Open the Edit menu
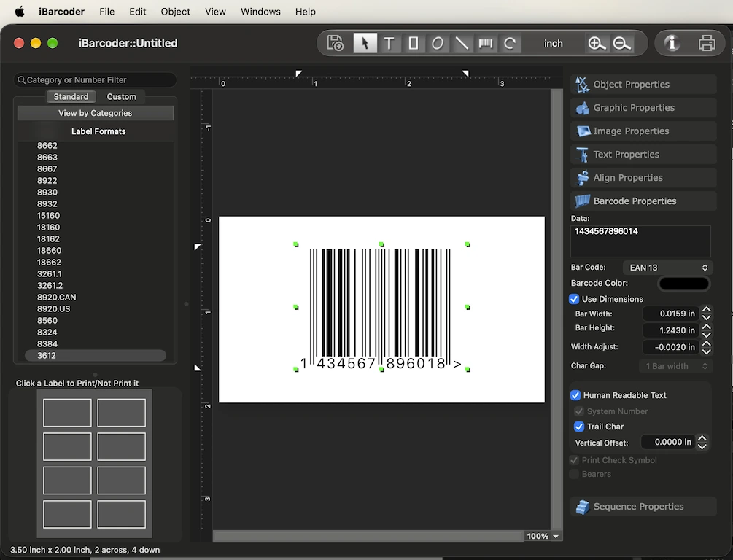Screen dimensions: 733x560 point(137,11)
